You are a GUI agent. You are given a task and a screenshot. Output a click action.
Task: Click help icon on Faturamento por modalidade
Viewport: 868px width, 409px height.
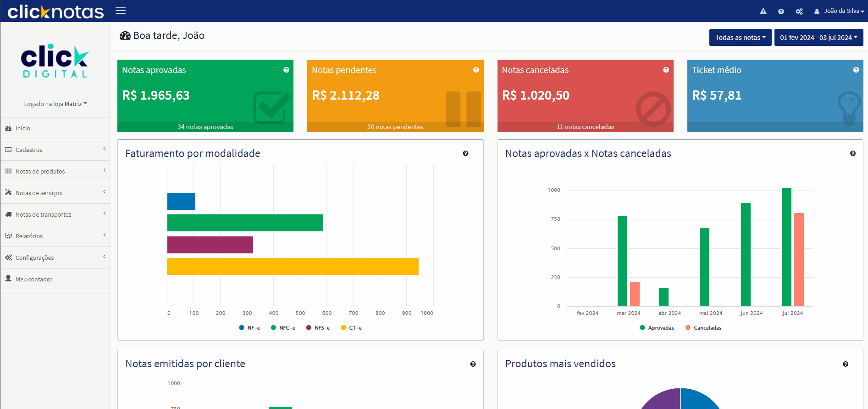[465, 153]
